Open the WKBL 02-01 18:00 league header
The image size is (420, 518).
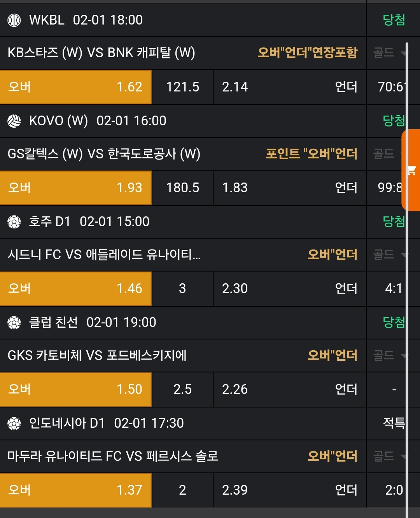pos(86,20)
